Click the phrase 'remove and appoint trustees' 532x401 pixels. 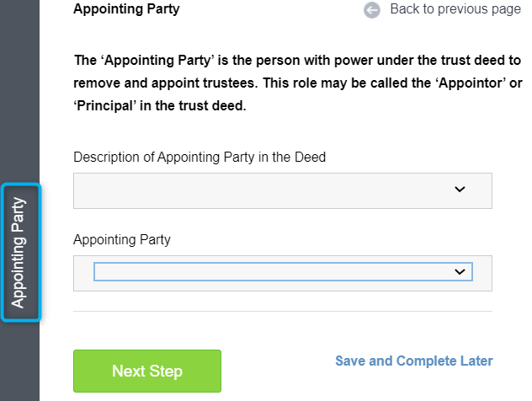[x=164, y=83]
